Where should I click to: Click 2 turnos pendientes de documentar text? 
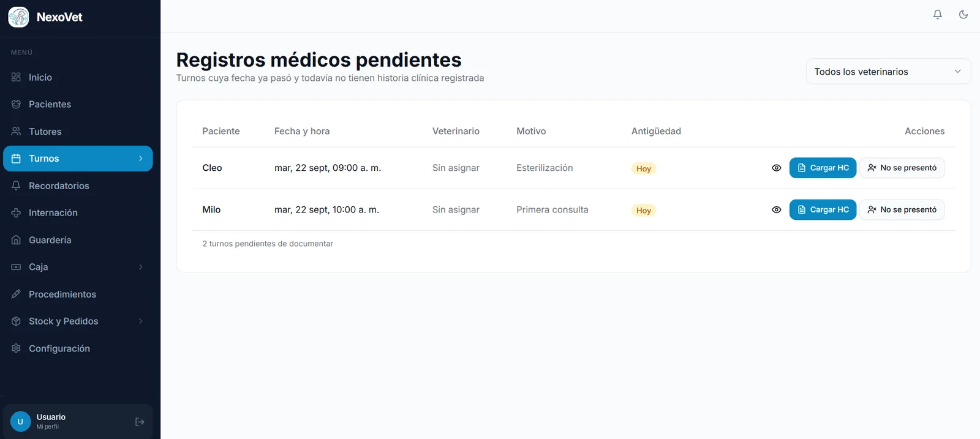[268, 244]
